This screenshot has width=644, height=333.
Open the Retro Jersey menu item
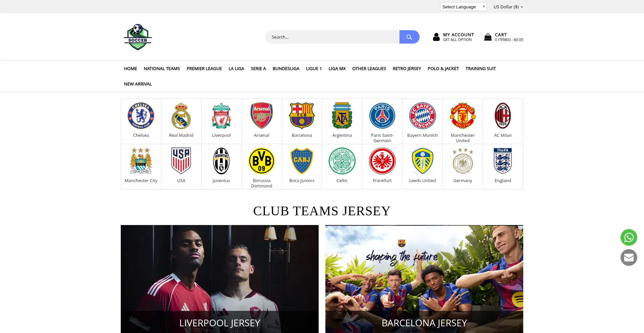pyautogui.click(x=407, y=68)
